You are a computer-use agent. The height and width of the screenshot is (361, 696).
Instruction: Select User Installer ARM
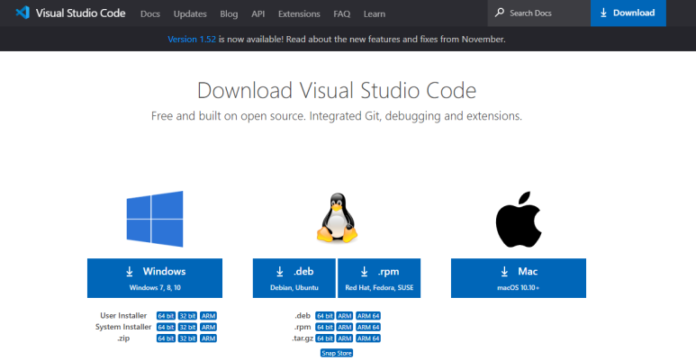click(x=208, y=316)
